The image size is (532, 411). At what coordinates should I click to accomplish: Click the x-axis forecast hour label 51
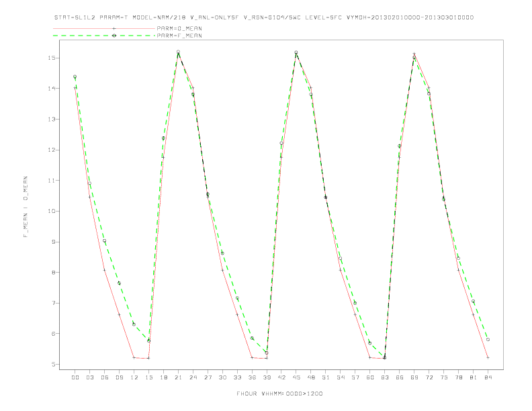coord(326,377)
